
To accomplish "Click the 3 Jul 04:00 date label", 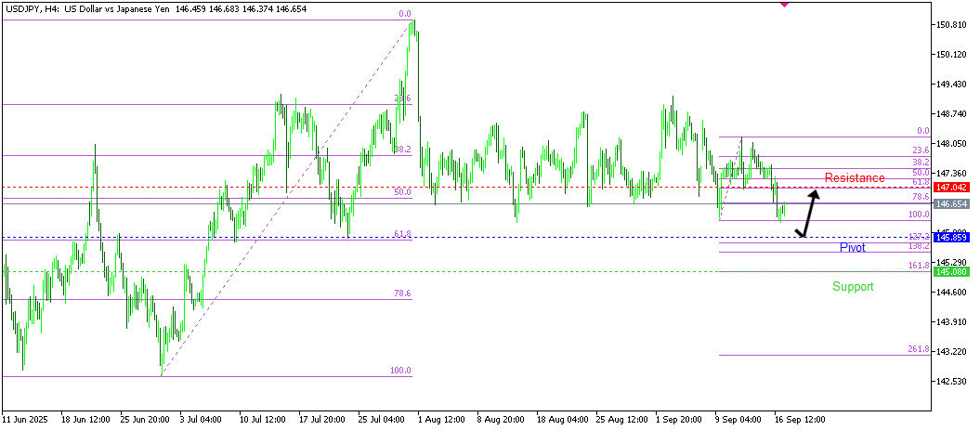I will coord(203,419).
